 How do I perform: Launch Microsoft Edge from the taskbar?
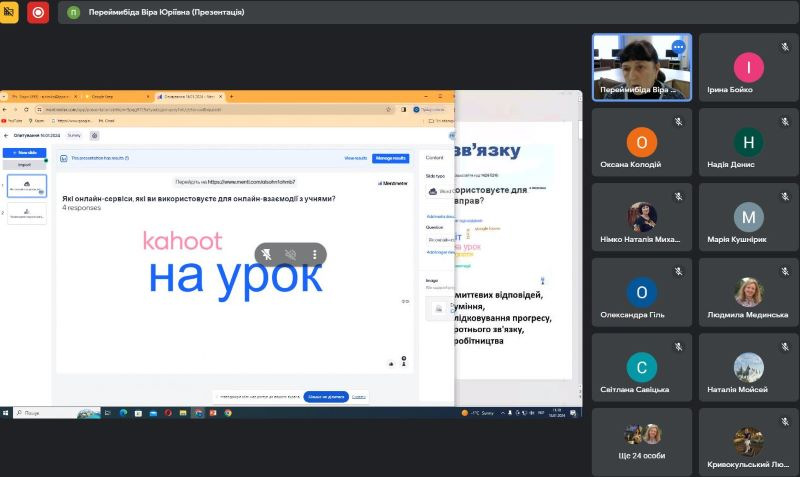click(x=123, y=413)
